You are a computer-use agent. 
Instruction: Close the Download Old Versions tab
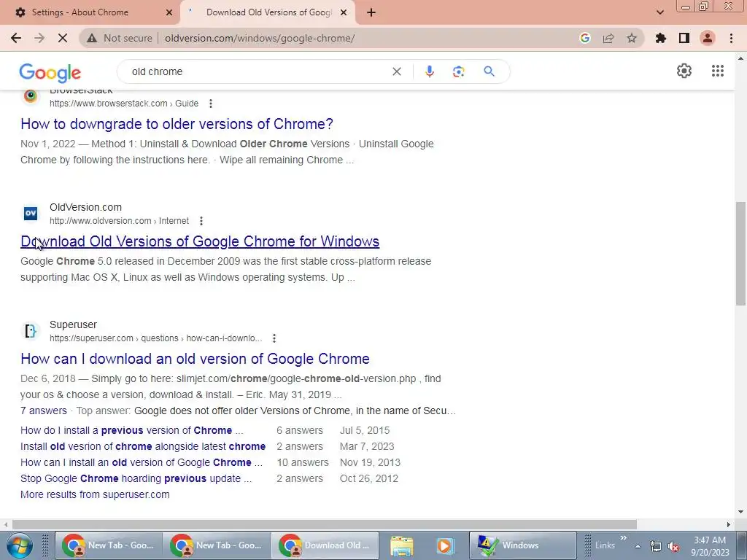pos(344,12)
